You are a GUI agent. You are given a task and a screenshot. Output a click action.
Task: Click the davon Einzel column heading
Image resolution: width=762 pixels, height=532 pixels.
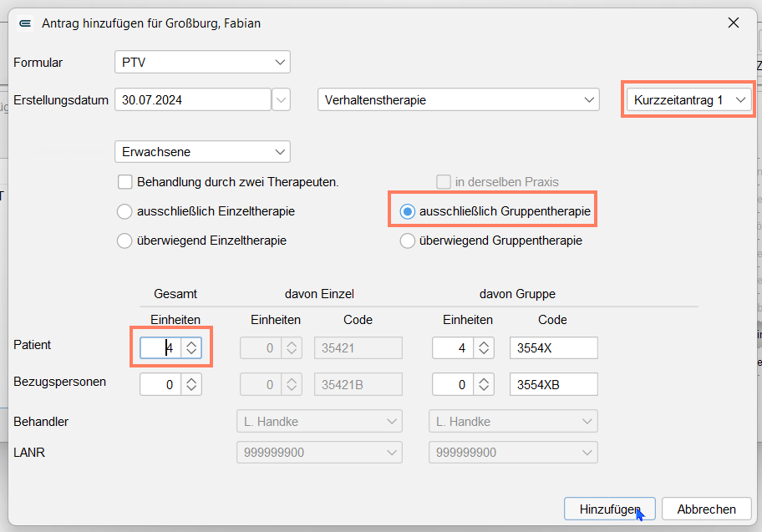coord(319,294)
